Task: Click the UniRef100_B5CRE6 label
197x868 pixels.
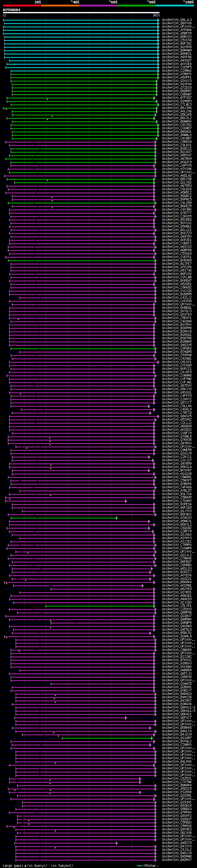Action: point(176,220)
